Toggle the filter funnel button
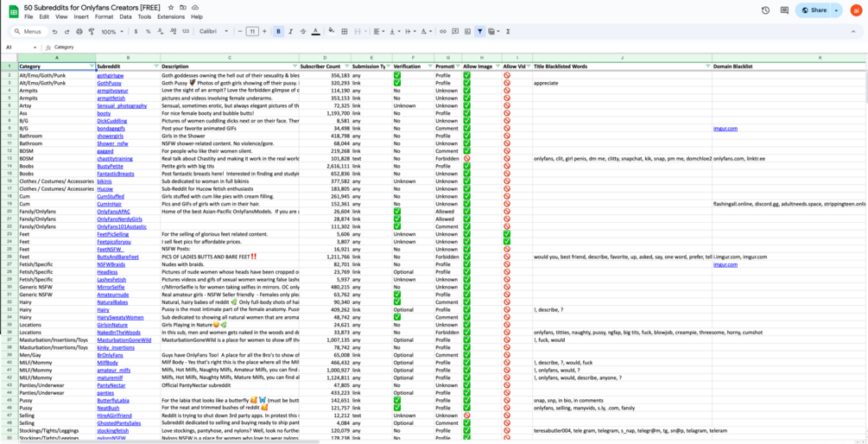This screenshot has width=868, height=444. pos(480,32)
